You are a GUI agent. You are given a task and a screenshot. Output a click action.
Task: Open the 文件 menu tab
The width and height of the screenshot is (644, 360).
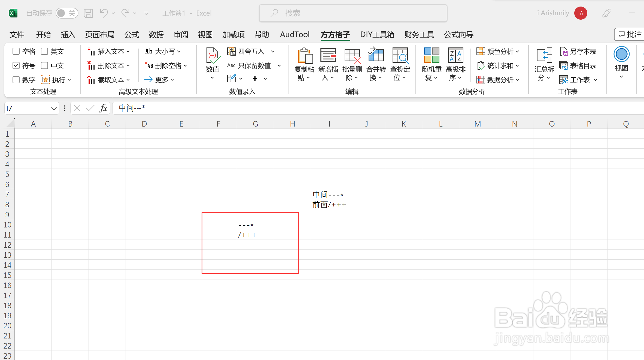click(17, 35)
